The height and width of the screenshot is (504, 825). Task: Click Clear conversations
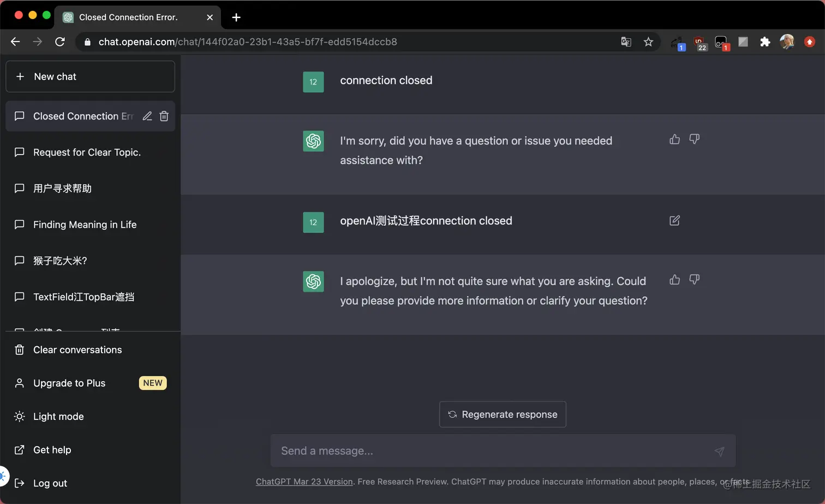coord(90,350)
